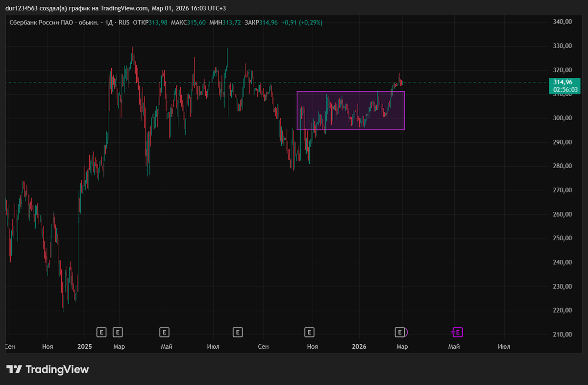Select the earnings marker above Ноя 2025
588x385 pixels.
point(309,333)
